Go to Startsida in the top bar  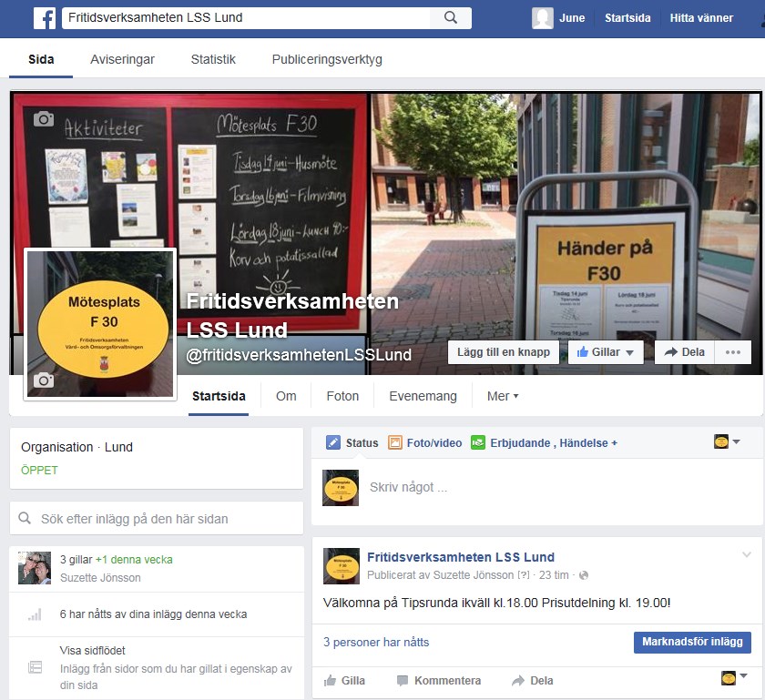coord(627,18)
